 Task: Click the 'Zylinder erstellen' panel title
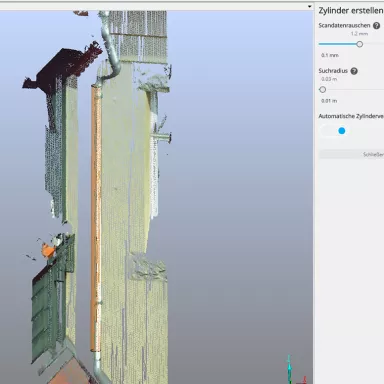point(351,11)
